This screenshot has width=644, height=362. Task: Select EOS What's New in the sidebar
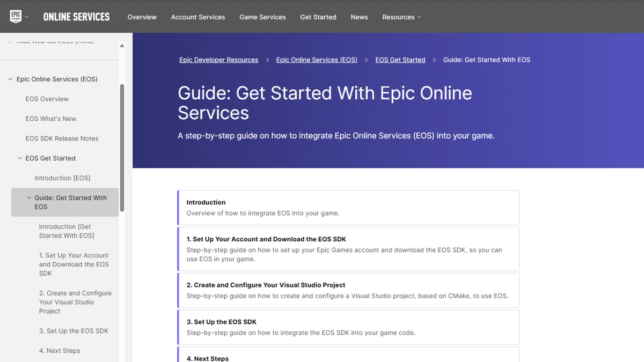[51, 119]
